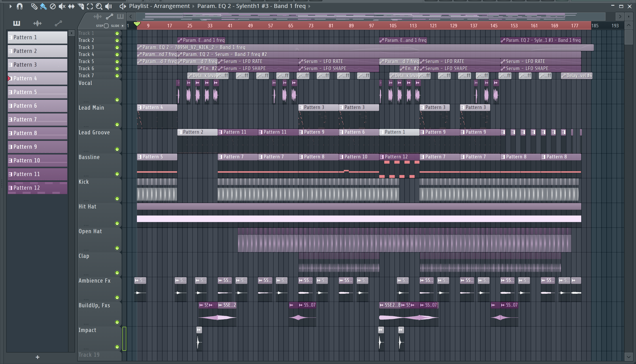Select the Ambience Fx track header

tap(100, 289)
